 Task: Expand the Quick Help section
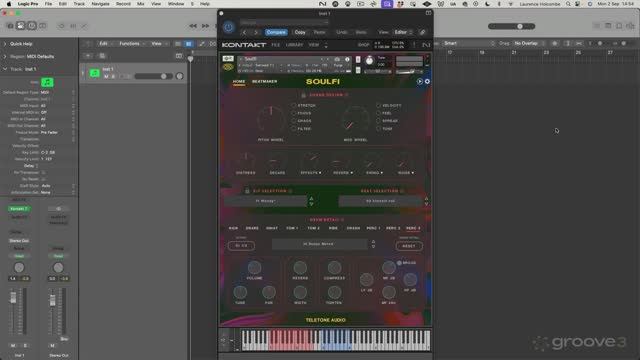pos(5,44)
